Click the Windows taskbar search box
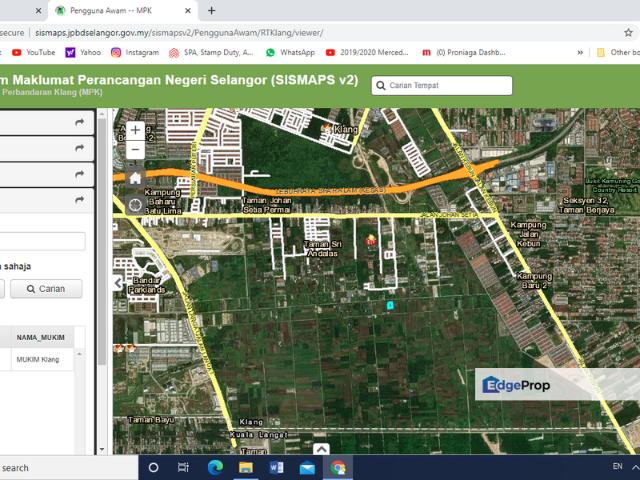The height and width of the screenshot is (480, 640). pos(69,468)
